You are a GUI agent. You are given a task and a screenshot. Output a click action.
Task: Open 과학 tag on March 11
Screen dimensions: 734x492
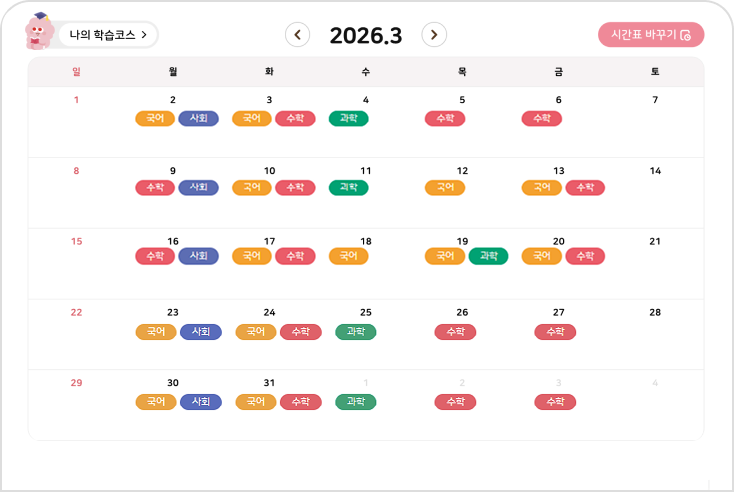coord(348,187)
